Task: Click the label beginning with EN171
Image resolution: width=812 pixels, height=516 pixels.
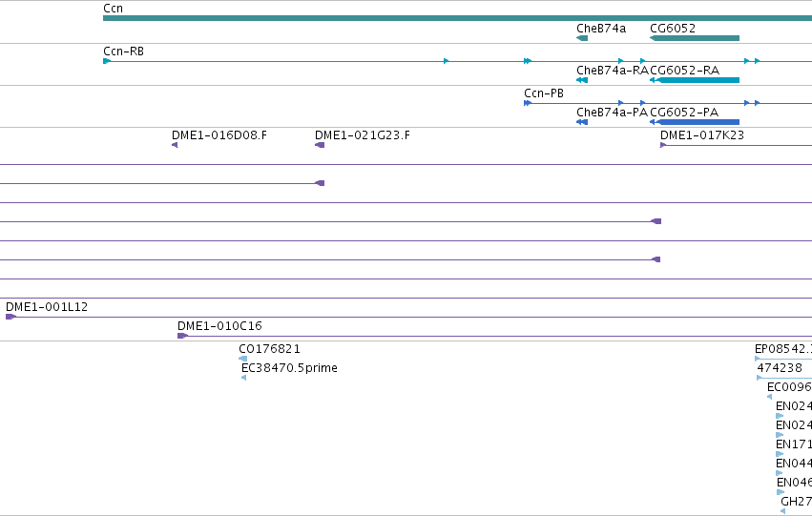Action: [x=794, y=444]
